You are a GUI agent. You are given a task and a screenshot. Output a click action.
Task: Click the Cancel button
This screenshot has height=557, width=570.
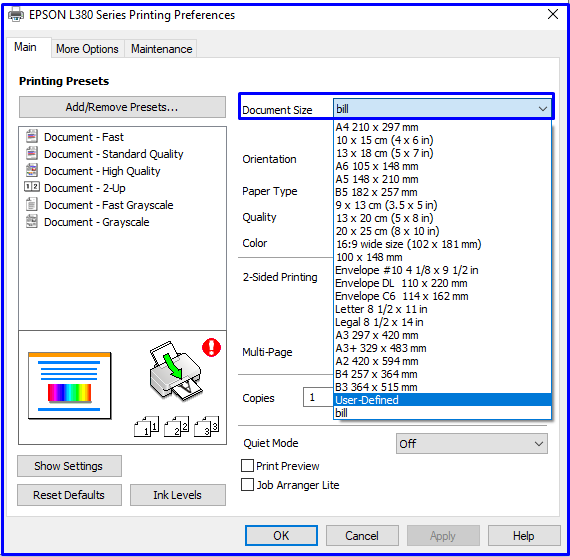click(x=362, y=536)
